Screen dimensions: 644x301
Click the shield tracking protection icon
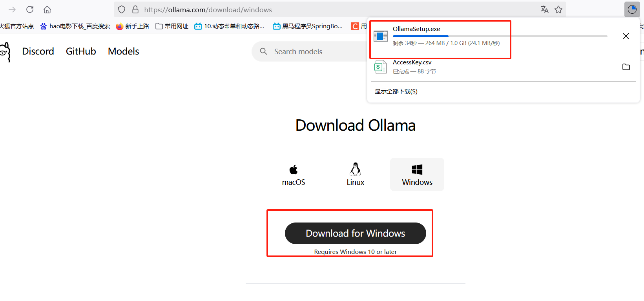click(122, 9)
